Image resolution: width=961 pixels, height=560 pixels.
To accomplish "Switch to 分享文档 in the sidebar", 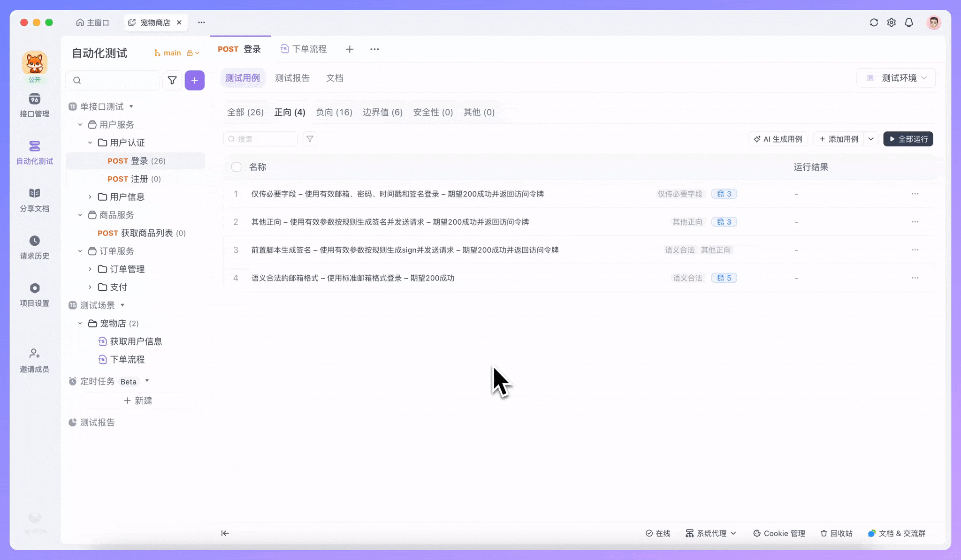I will click(x=34, y=199).
